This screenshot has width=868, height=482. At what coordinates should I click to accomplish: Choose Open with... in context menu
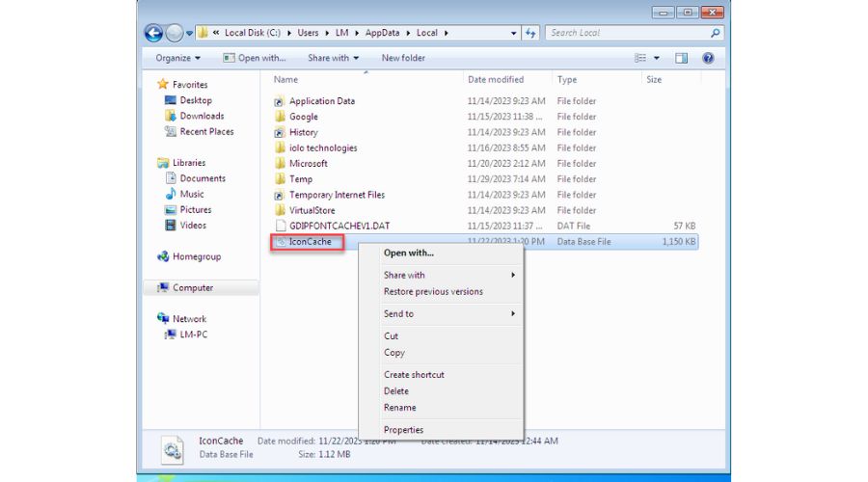point(409,253)
